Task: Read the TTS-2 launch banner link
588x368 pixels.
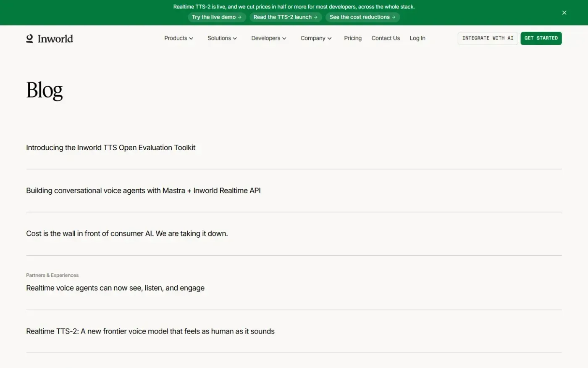Action: click(x=286, y=17)
